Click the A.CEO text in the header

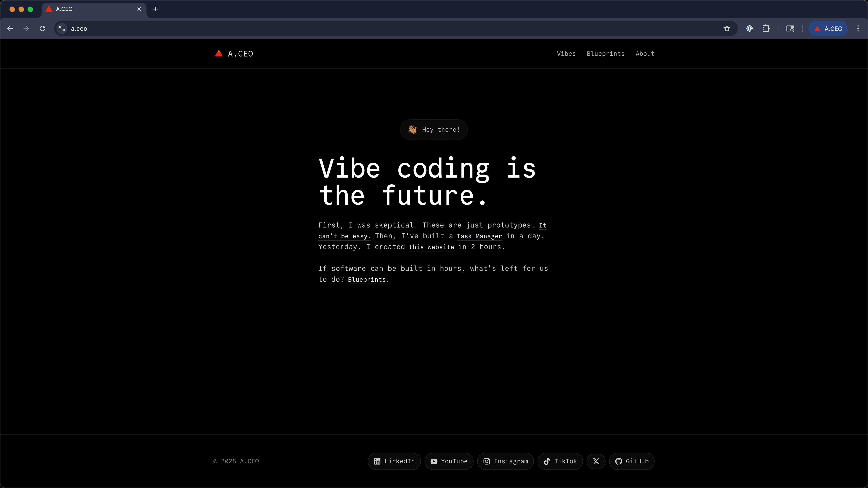(x=240, y=54)
